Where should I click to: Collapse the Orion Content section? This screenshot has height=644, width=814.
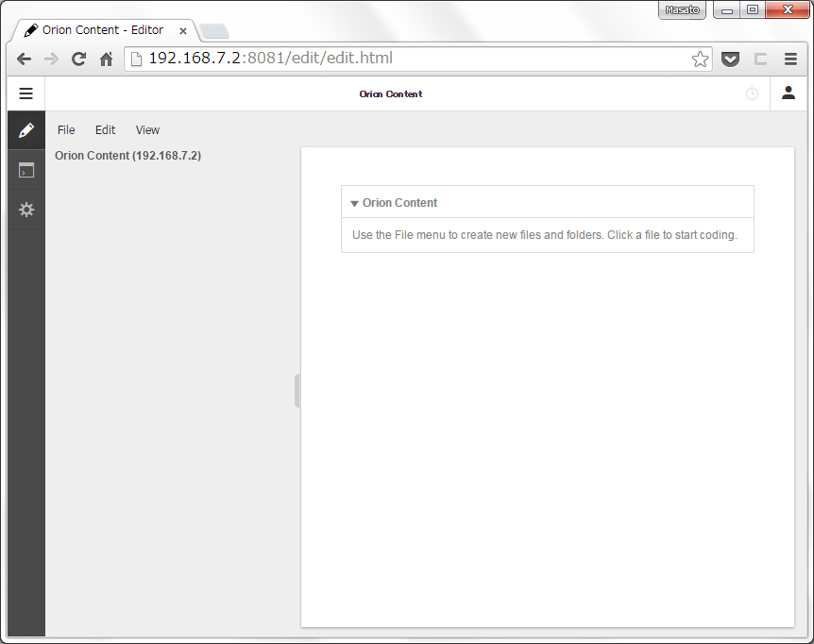pos(354,202)
